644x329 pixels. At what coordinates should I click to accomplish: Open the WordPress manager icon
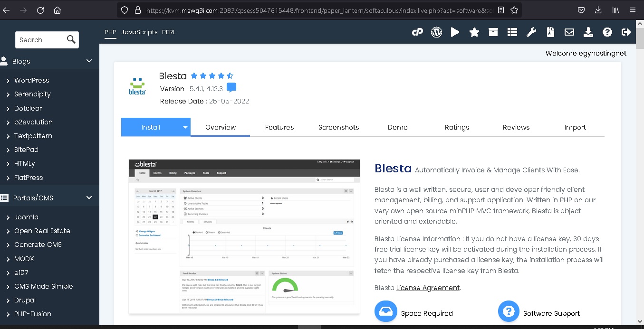point(436,32)
